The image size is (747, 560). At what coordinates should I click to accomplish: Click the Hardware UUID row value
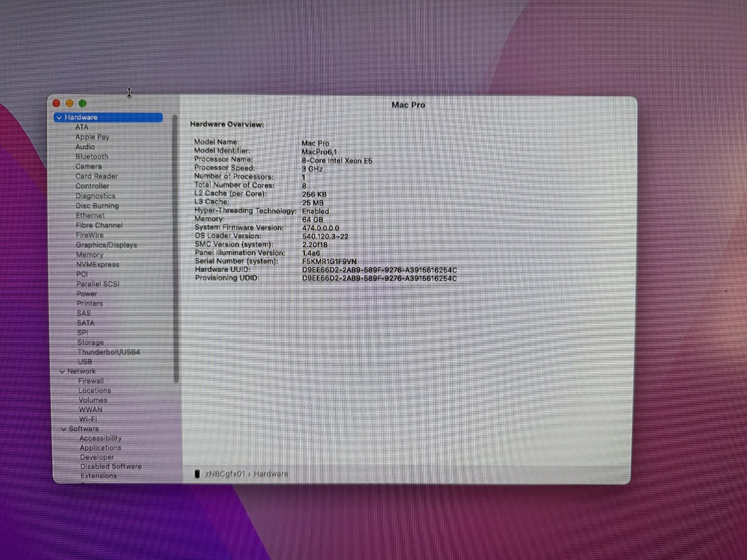coord(380,270)
